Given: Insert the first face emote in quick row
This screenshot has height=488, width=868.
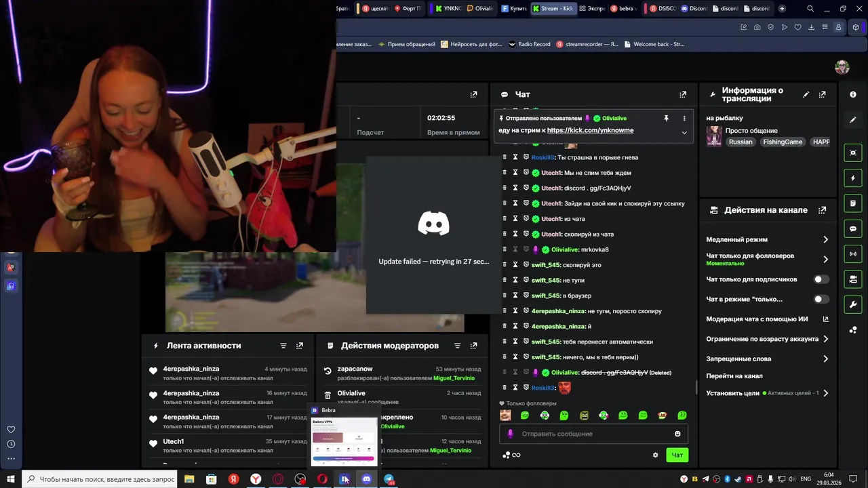Looking at the screenshot, I should (x=505, y=415).
